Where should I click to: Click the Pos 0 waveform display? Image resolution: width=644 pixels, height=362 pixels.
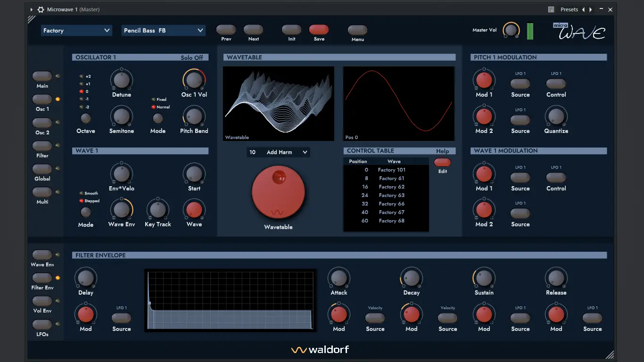[399, 104]
